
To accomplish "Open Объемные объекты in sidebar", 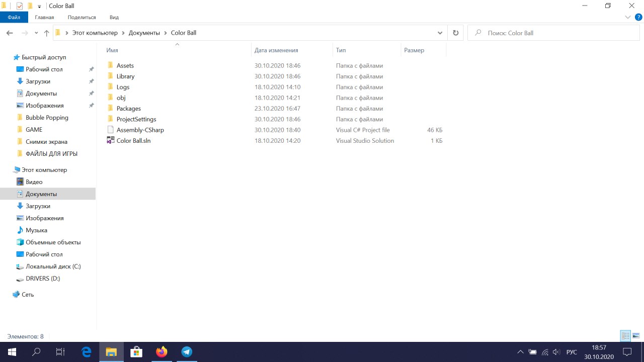I will [53, 242].
